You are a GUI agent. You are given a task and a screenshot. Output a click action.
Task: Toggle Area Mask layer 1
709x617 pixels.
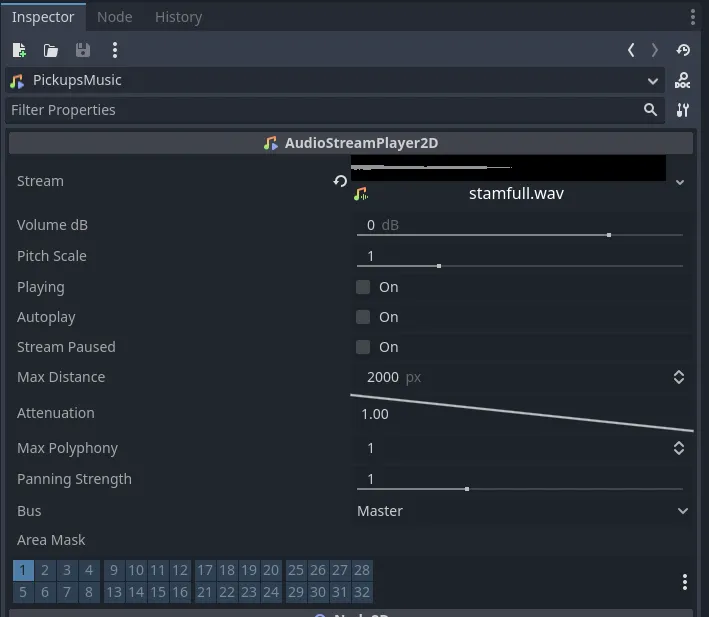pos(23,570)
